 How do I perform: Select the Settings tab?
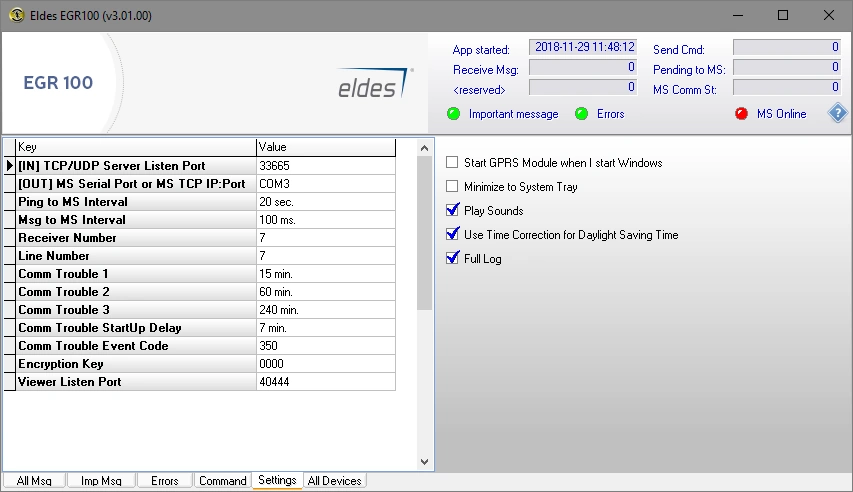pos(277,480)
